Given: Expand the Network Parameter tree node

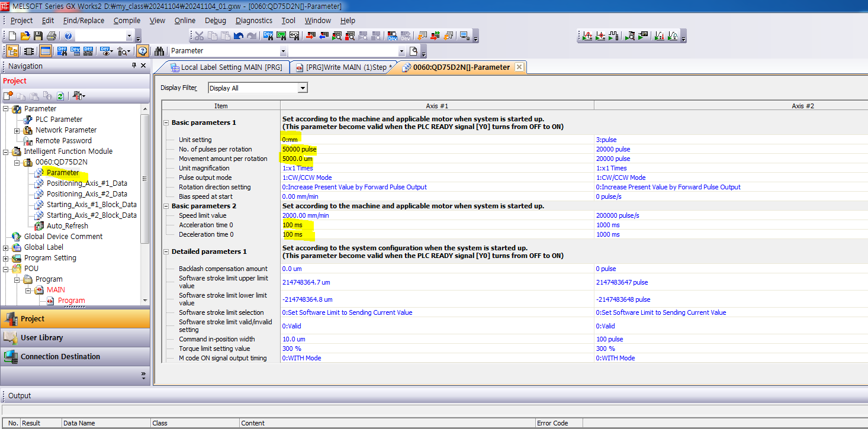Looking at the screenshot, I should (17, 130).
